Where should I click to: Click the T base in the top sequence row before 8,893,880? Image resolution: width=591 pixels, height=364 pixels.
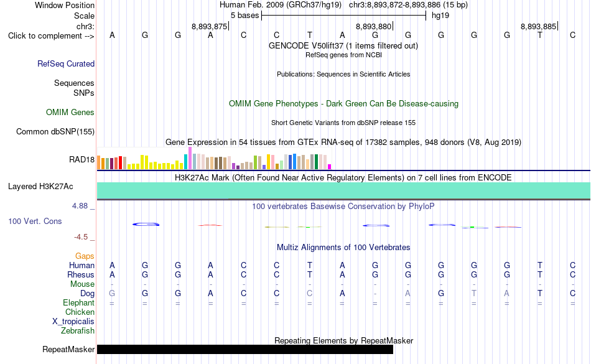click(309, 35)
